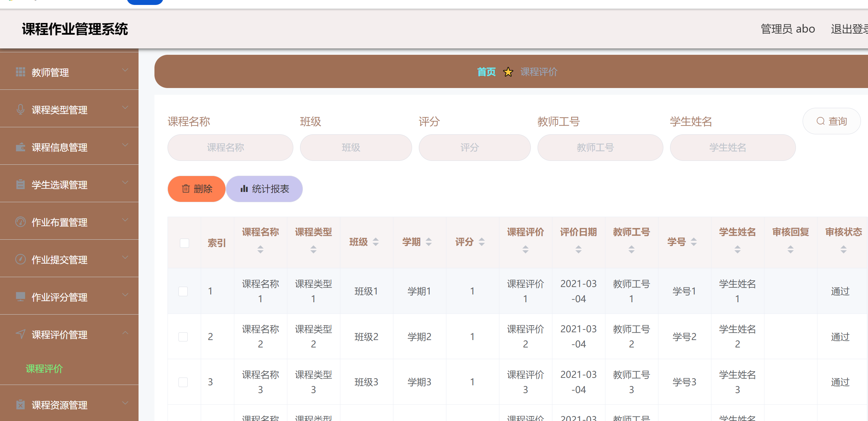
Task: Click the star icon in the breadcrumb bar
Action: pos(508,72)
